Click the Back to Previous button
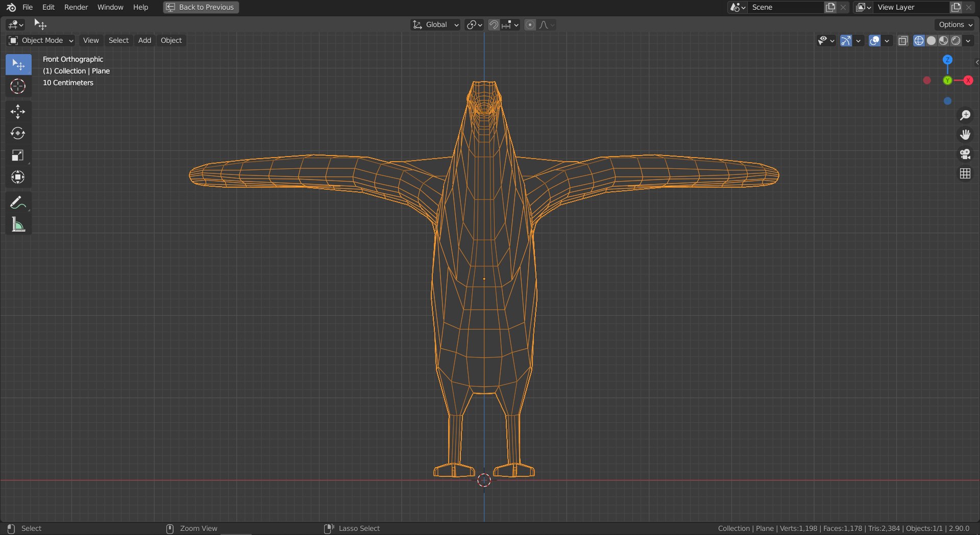 (201, 7)
